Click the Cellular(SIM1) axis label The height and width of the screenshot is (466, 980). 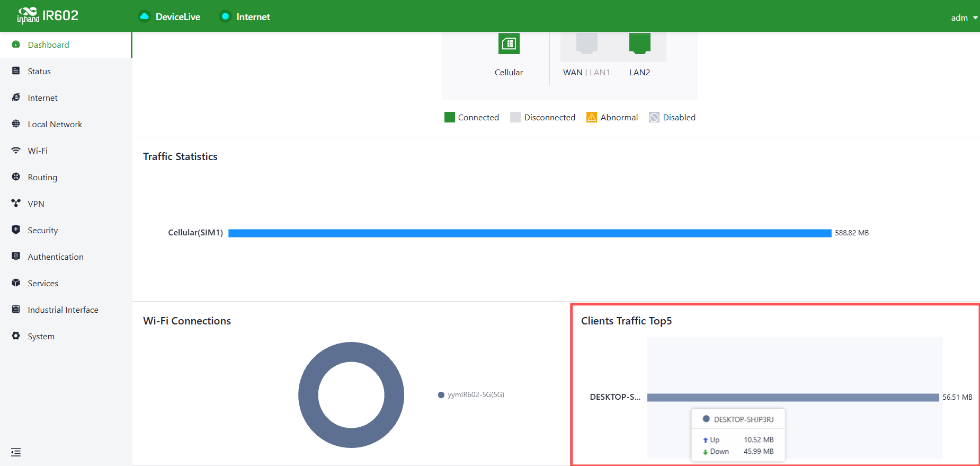195,233
